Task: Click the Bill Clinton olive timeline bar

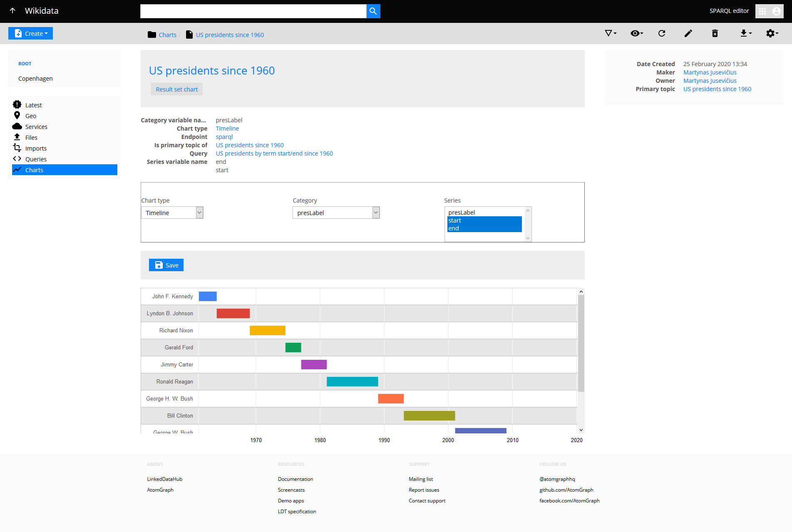Action: [429, 416]
